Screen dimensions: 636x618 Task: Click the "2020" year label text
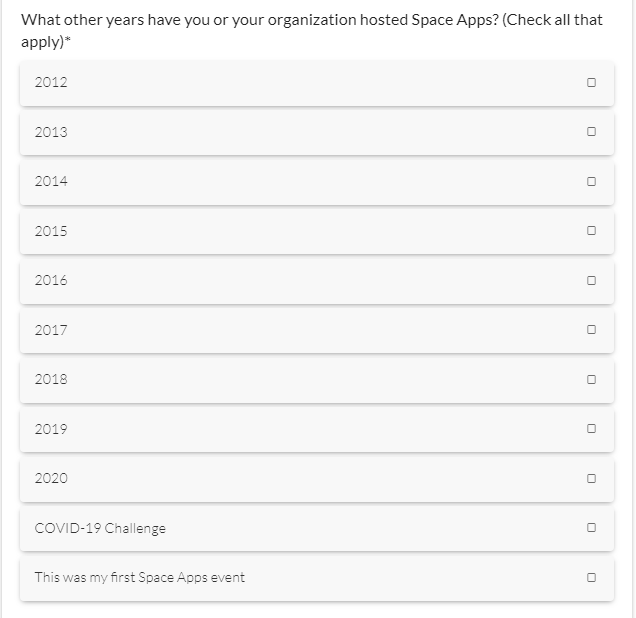pos(51,479)
